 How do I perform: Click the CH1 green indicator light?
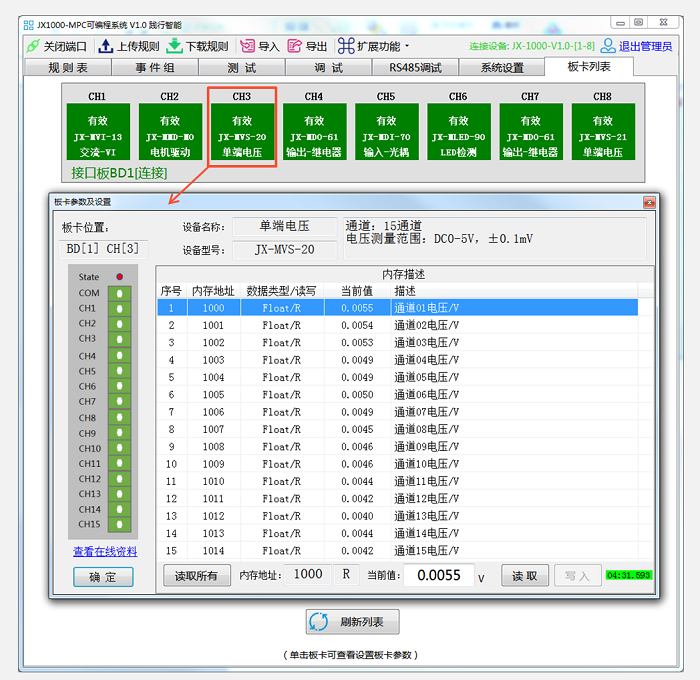(119, 309)
